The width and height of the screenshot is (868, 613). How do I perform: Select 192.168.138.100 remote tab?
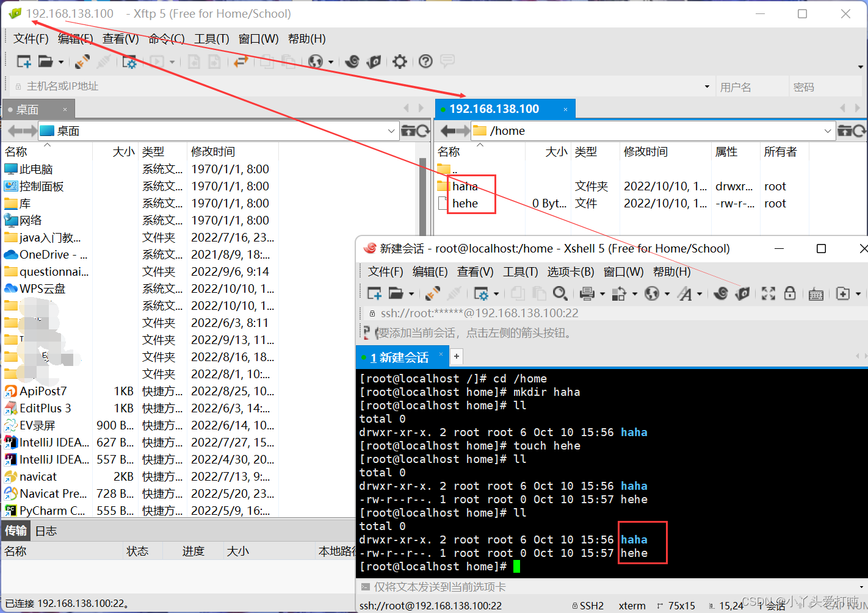505,109
